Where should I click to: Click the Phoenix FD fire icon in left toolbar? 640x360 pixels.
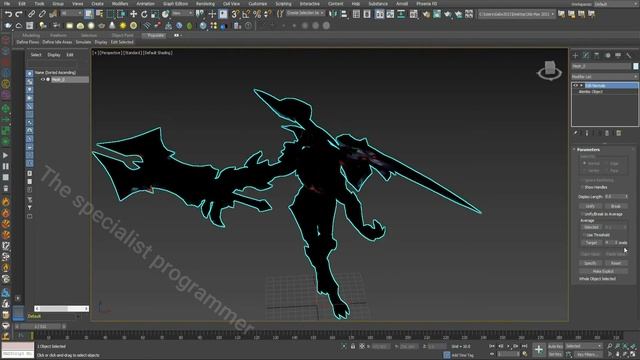point(6,202)
